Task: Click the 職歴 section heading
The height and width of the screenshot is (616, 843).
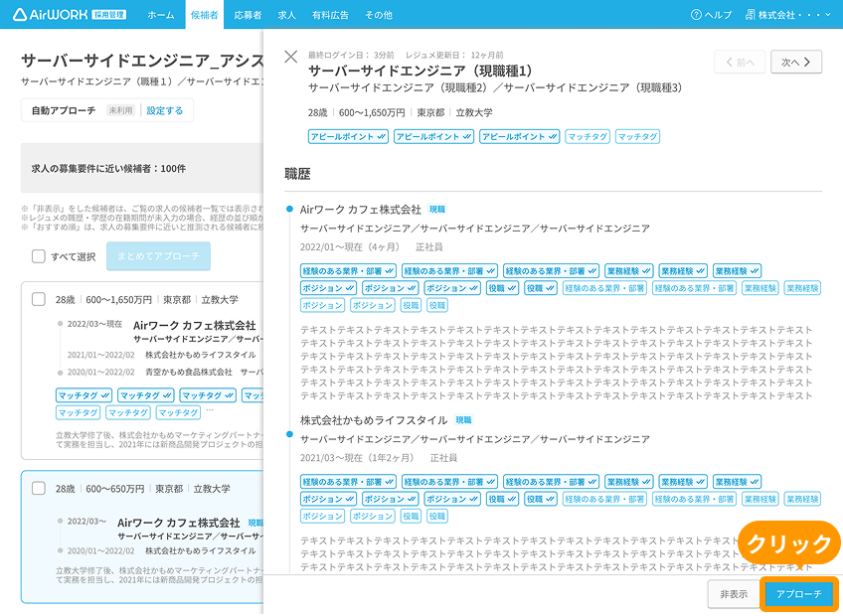Action: (x=297, y=174)
